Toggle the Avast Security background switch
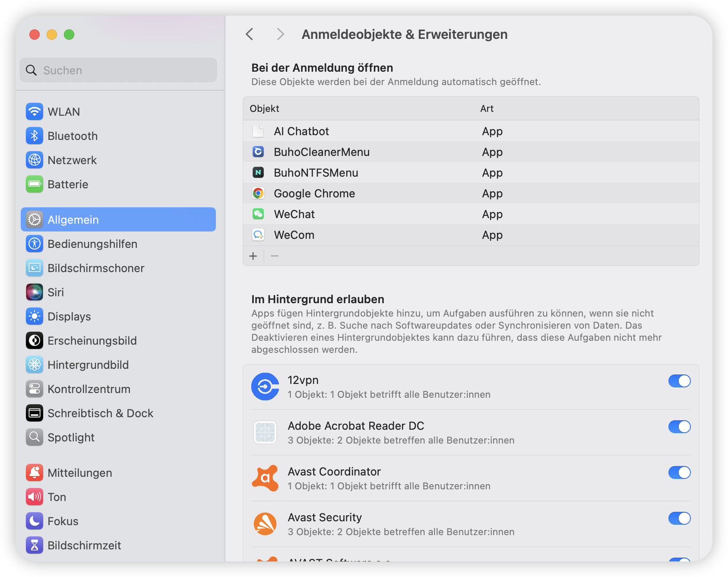The height and width of the screenshot is (577, 728). tap(679, 518)
